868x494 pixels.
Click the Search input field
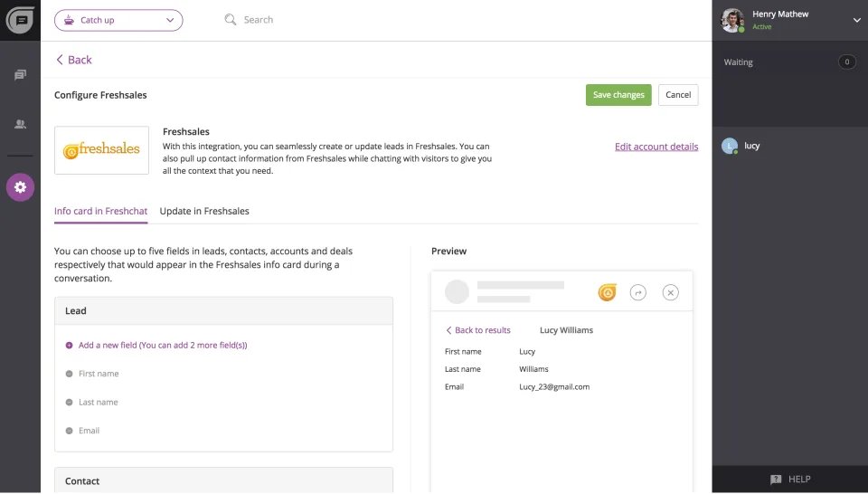(258, 20)
